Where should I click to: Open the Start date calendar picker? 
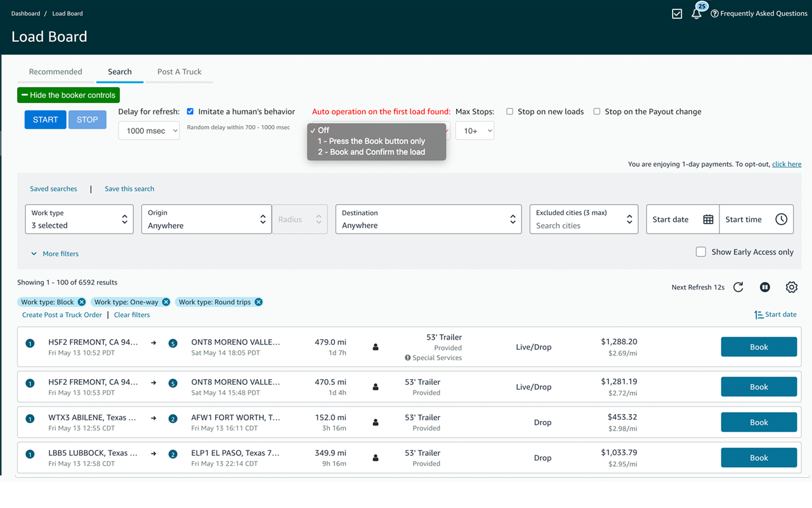coord(708,219)
